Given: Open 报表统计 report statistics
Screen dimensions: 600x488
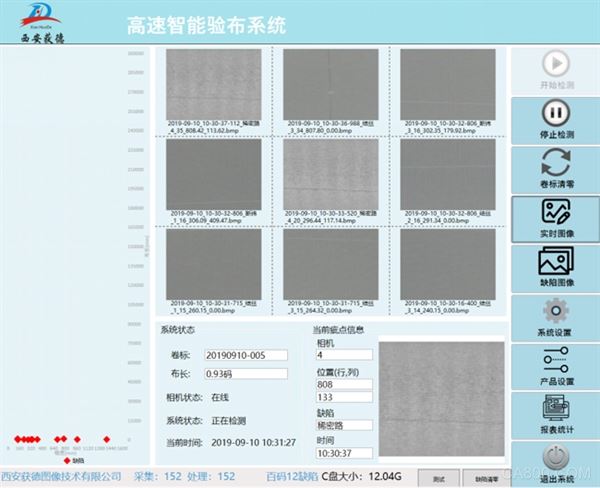Looking at the screenshot, I should 556,416.
